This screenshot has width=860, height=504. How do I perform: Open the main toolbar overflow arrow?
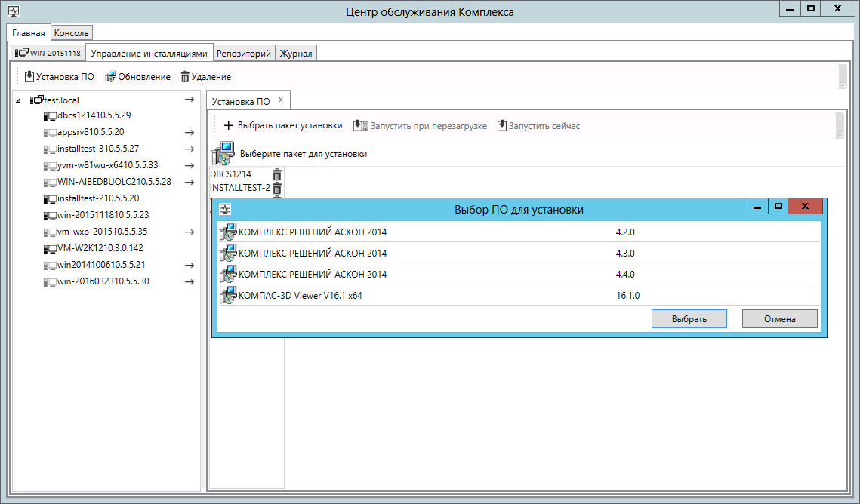coord(843,85)
